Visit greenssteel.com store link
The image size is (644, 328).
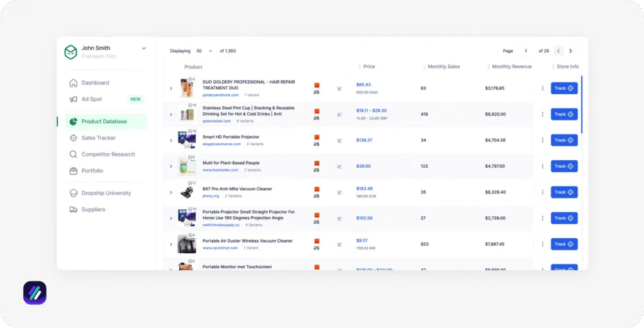click(x=216, y=121)
